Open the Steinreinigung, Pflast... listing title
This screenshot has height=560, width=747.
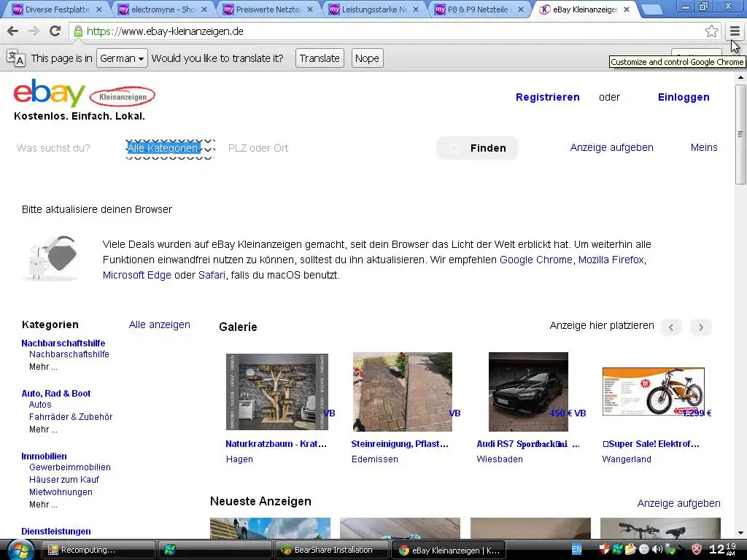pyautogui.click(x=400, y=444)
